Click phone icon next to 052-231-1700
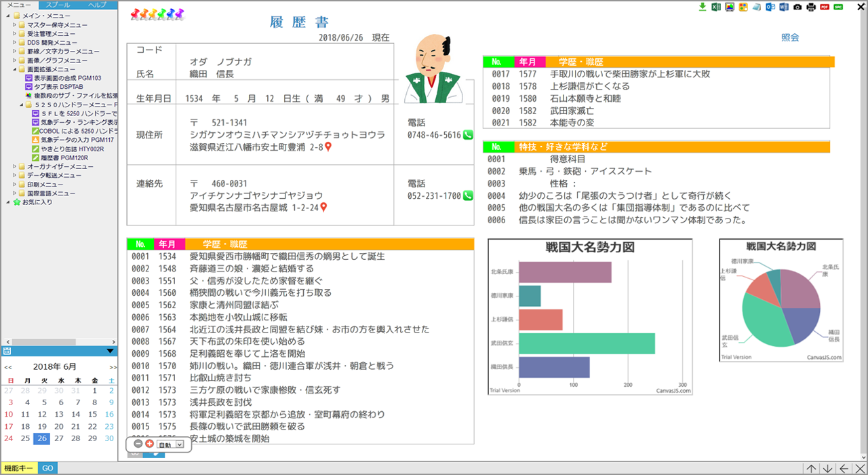 [468, 196]
